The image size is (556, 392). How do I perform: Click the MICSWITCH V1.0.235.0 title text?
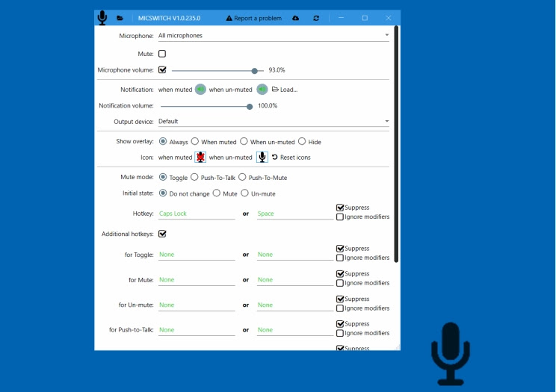click(x=169, y=18)
